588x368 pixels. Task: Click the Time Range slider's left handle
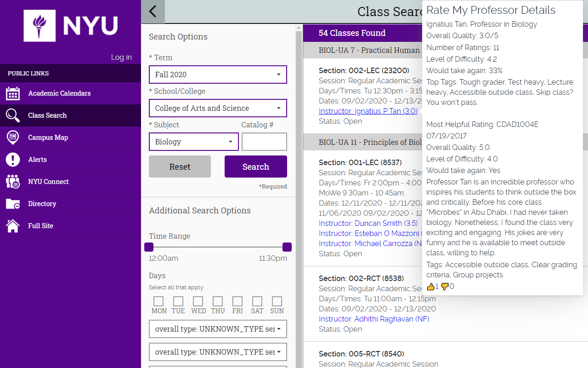click(149, 247)
